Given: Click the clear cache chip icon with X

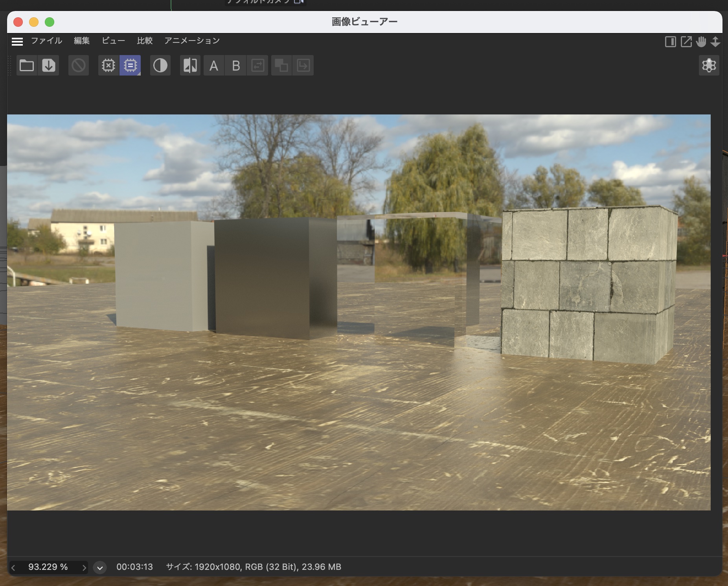Looking at the screenshot, I should pyautogui.click(x=108, y=65).
